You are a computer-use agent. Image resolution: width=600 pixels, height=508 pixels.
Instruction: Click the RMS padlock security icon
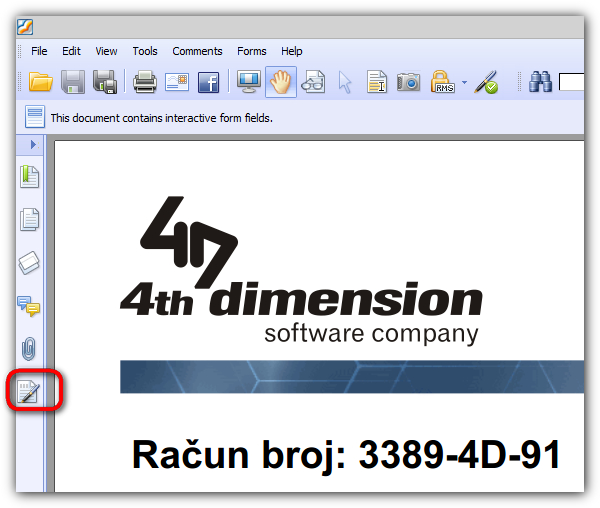pos(442,82)
